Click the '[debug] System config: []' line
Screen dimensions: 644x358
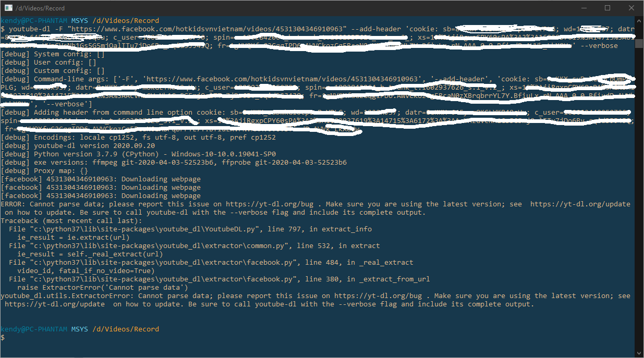coord(53,54)
